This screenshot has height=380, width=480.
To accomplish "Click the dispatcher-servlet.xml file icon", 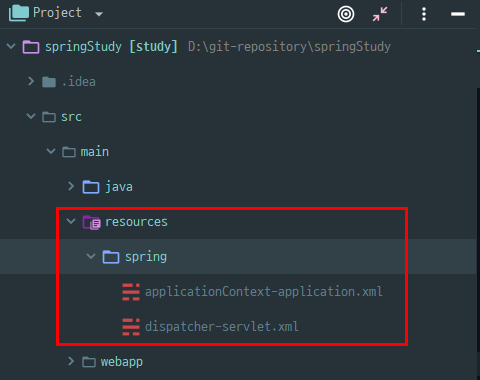I will coord(131,327).
